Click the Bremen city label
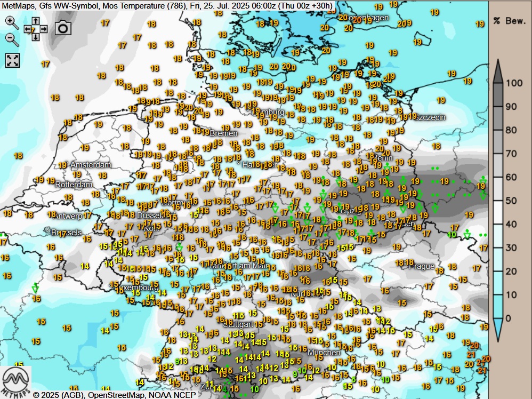Image resolution: width=532 pixels, height=399 pixels. click(223, 133)
